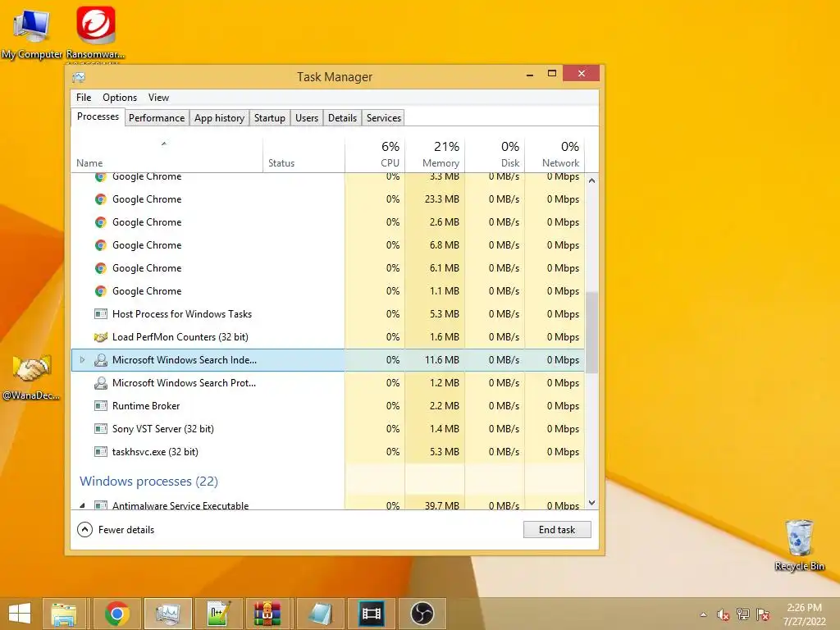This screenshot has height=630, width=840.
Task: Click Host Process for Windows Tasks icon
Action: tap(100, 314)
